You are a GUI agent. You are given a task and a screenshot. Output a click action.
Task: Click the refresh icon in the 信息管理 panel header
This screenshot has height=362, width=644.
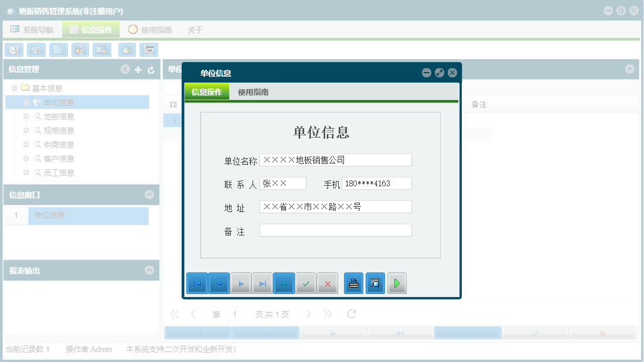[151, 69]
